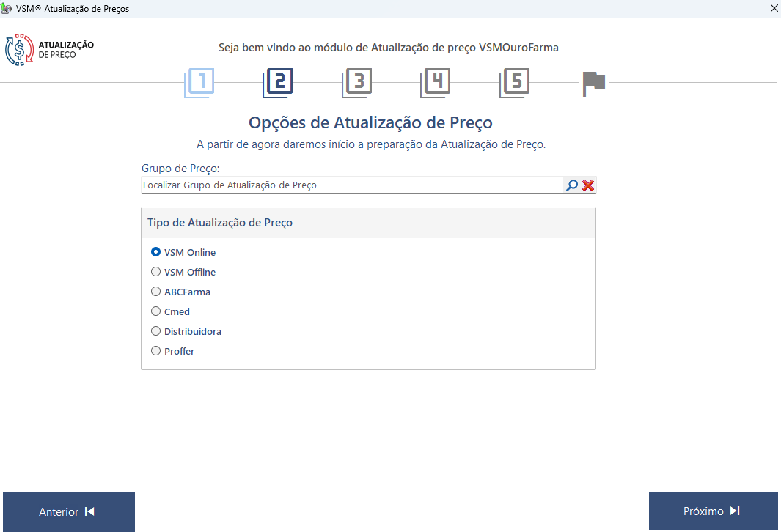781x532 pixels.
Task: Pick the Cmed update type
Action: [155, 311]
